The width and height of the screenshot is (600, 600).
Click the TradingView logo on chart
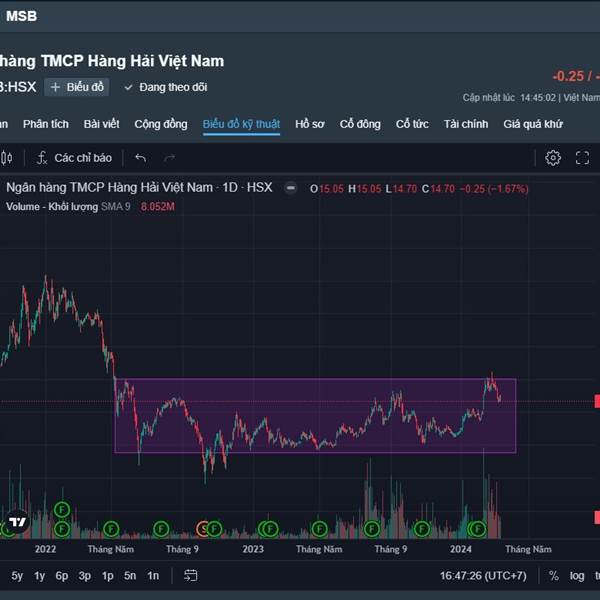(17, 522)
